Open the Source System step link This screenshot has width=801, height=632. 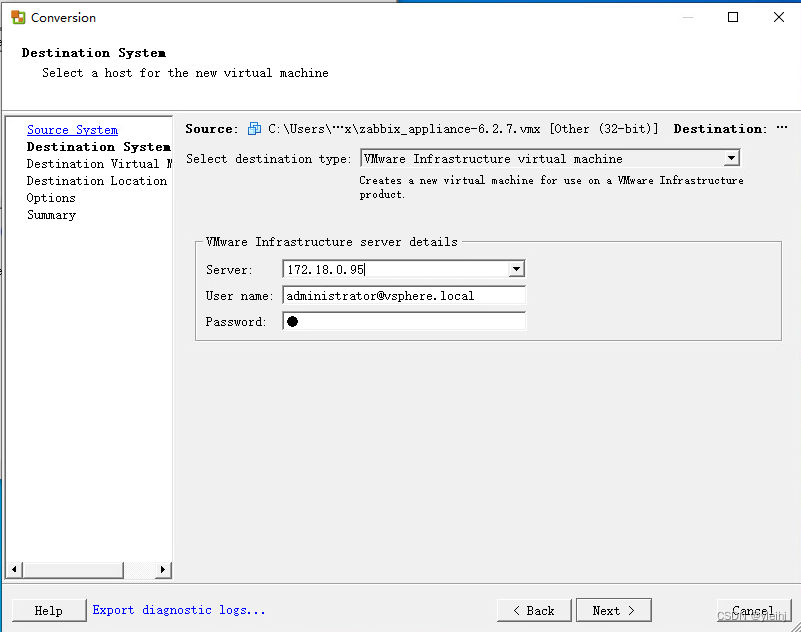tap(73, 130)
